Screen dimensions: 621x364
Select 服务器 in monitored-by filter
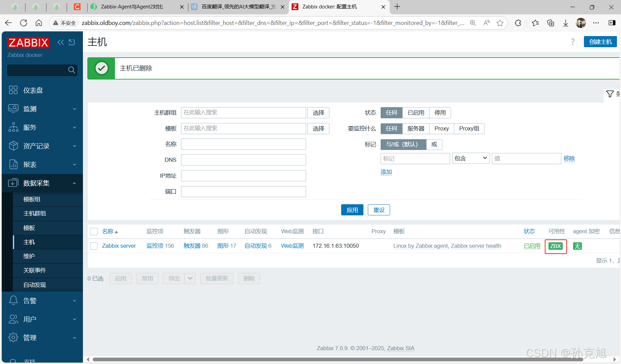pos(416,128)
